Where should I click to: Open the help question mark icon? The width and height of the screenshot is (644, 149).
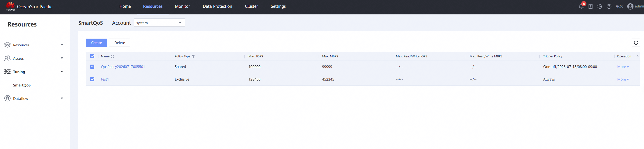(x=609, y=6)
